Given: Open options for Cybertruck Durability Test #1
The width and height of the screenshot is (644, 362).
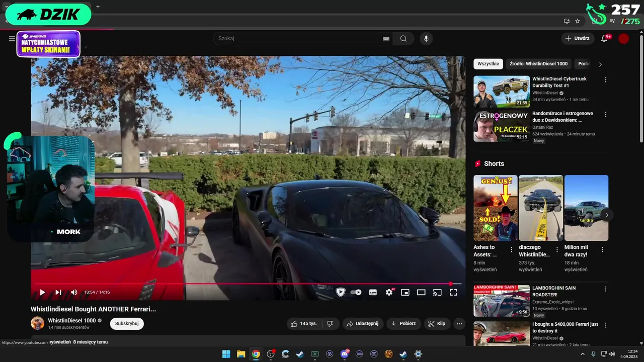Looking at the screenshot, I should 606,80.
